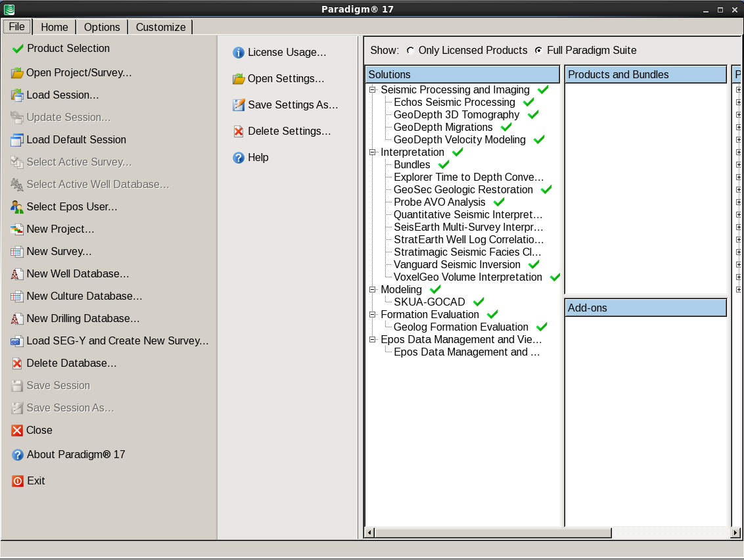Toggle checkmark next to Echos Seismic Processing
This screenshot has width=744, height=560.
(x=528, y=102)
